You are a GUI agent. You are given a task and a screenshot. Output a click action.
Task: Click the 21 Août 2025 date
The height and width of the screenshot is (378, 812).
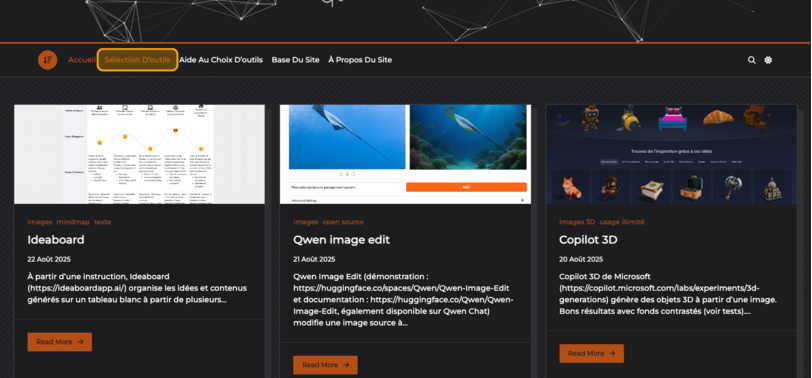coord(314,259)
